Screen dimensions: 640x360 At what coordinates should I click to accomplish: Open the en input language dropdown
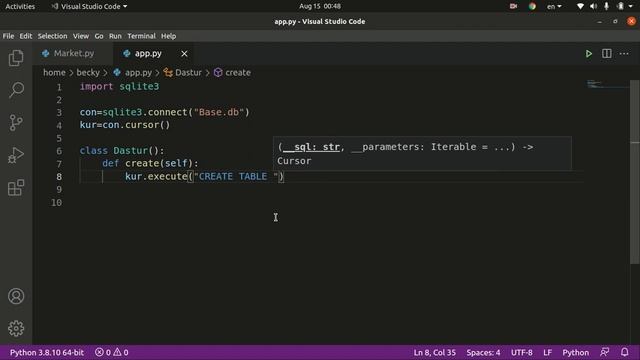554,6
